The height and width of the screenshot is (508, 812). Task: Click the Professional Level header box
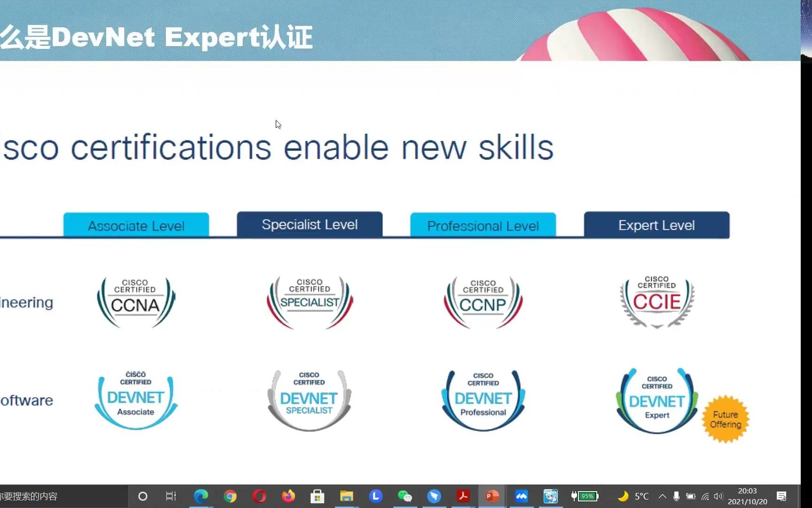pyautogui.click(x=483, y=225)
